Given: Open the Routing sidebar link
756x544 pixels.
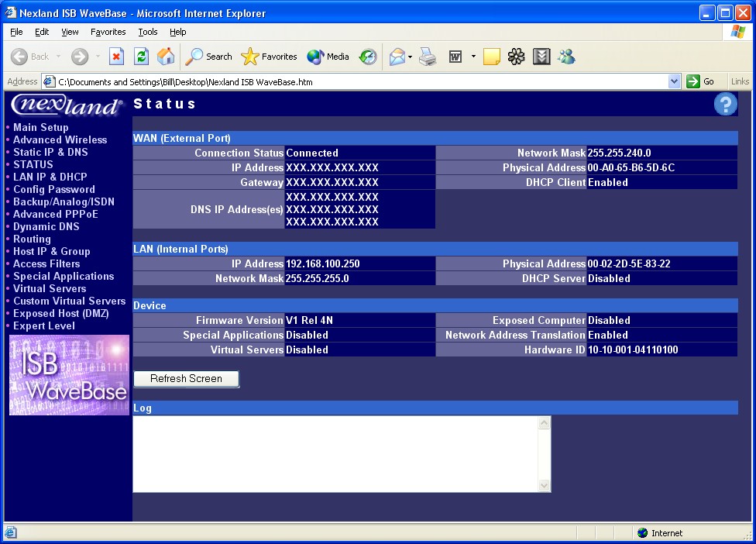Looking at the screenshot, I should tap(32, 239).
